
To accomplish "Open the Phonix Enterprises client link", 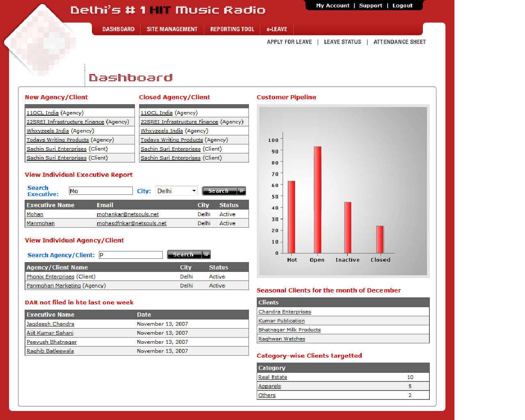I will point(50,277).
